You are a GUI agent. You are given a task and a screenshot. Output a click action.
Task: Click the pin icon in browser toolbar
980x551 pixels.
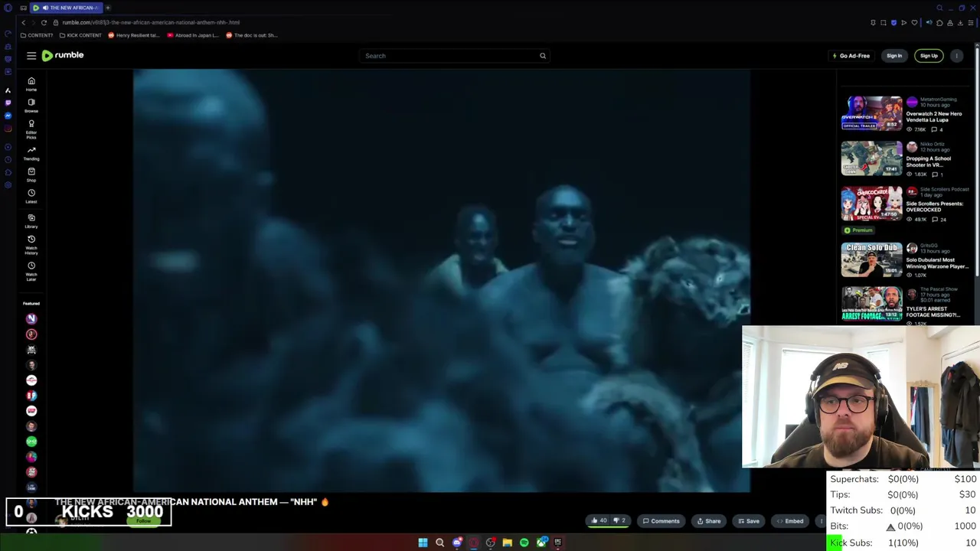[x=873, y=23]
